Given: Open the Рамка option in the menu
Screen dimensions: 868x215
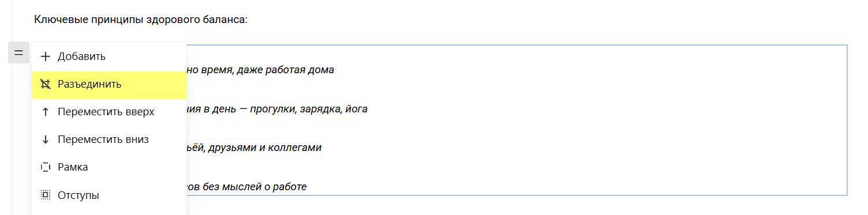Looking at the screenshot, I should coord(109,167).
